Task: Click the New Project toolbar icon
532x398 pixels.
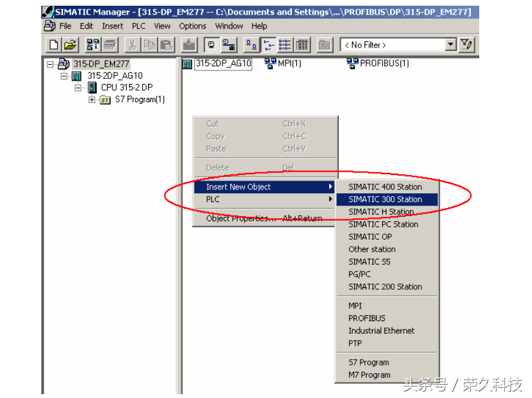Action: click(x=55, y=45)
